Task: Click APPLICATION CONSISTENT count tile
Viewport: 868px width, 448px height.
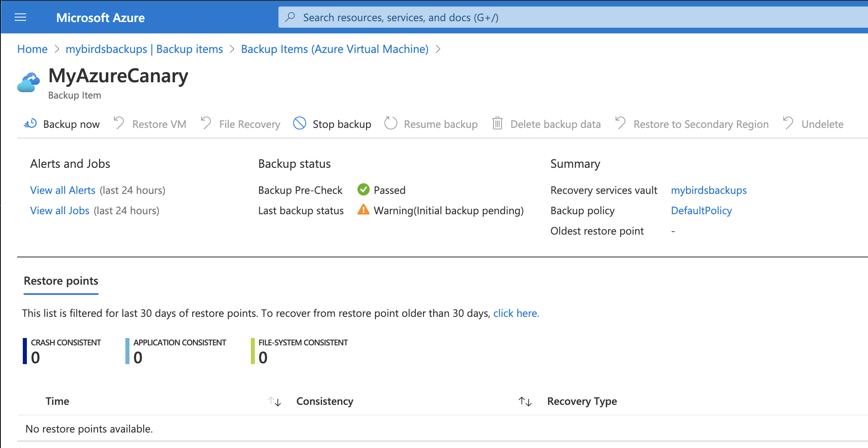Action: coord(176,351)
